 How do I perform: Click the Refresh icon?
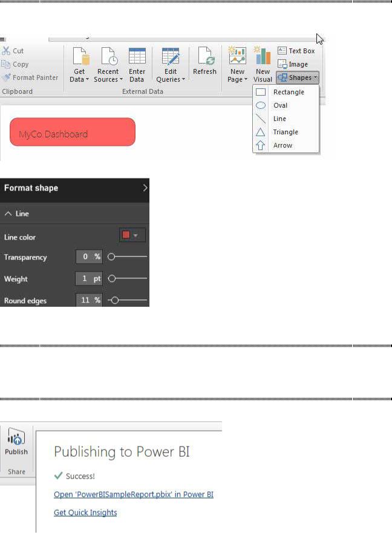206,56
